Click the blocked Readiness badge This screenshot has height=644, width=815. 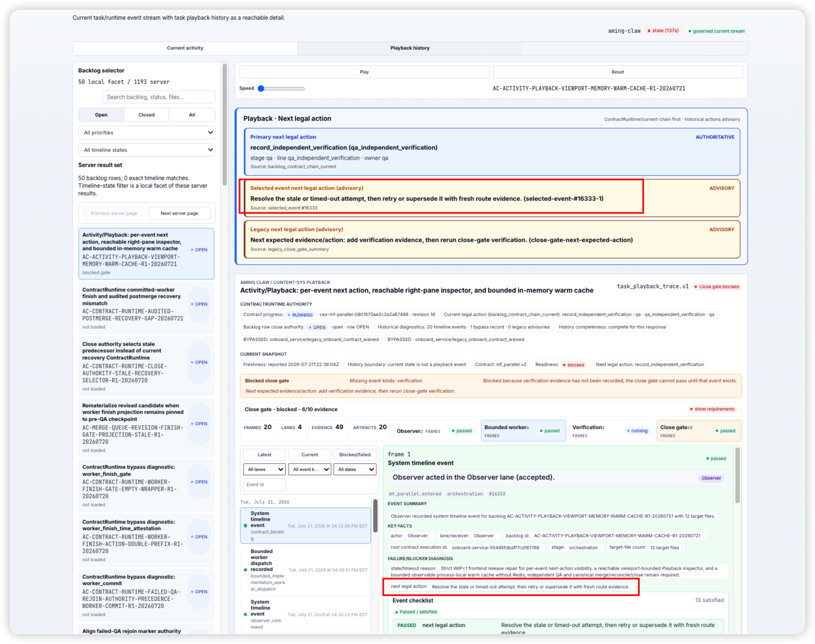coord(573,365)
